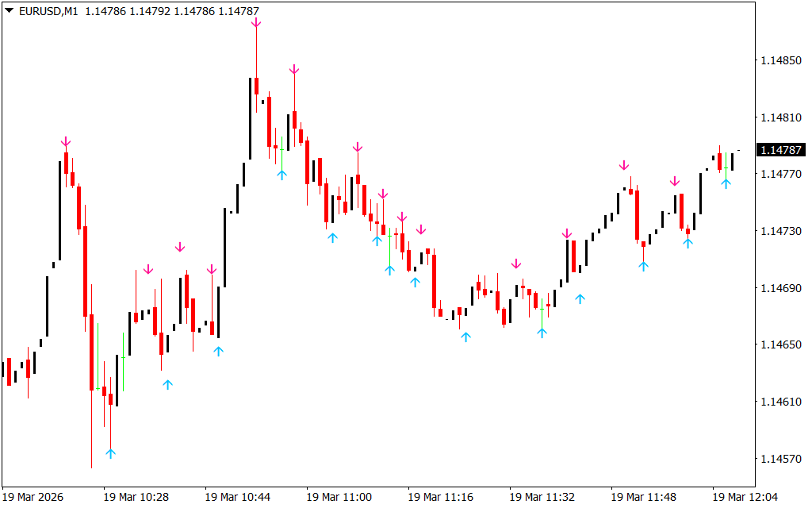This screenshot has width=812, height=508.
Task: Select the 19 Mar 10:28 time label
Action: tap(136, 497)
